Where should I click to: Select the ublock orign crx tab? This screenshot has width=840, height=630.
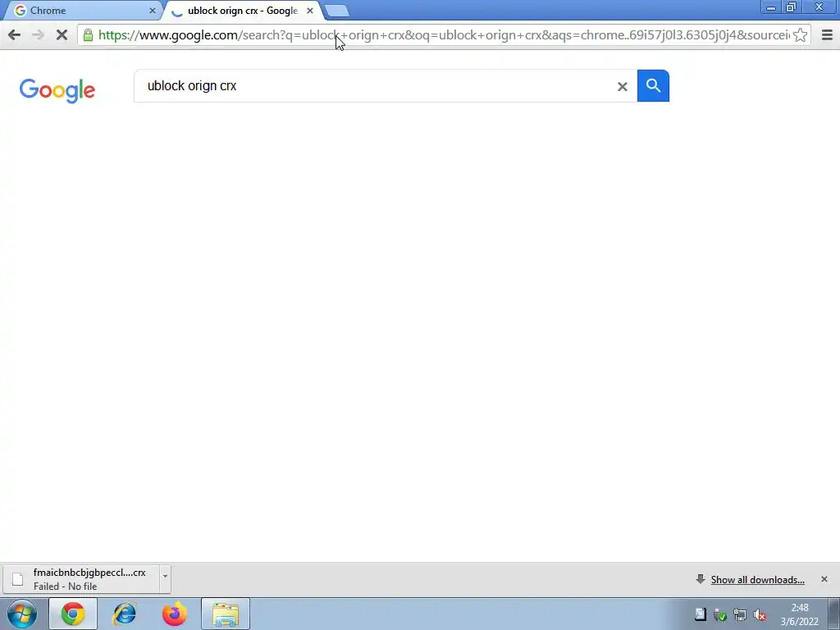coord(242,11)
